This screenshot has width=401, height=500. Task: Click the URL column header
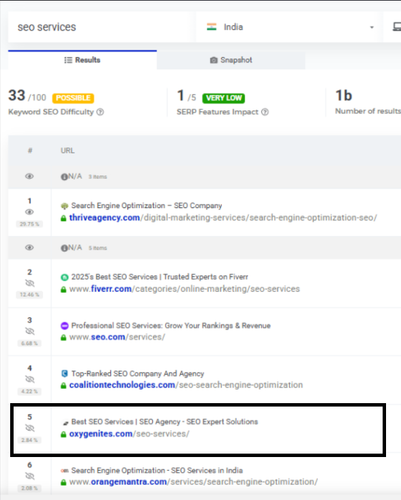(x=67, y=151)
